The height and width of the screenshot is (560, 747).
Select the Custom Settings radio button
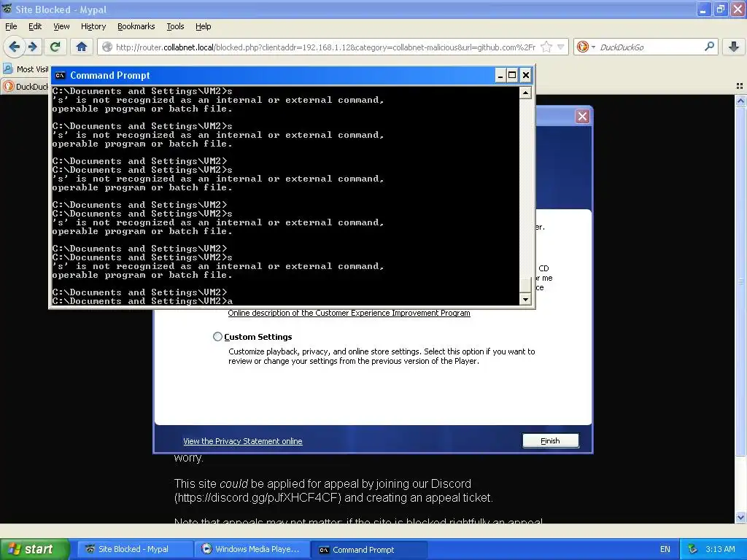(217, 337)
